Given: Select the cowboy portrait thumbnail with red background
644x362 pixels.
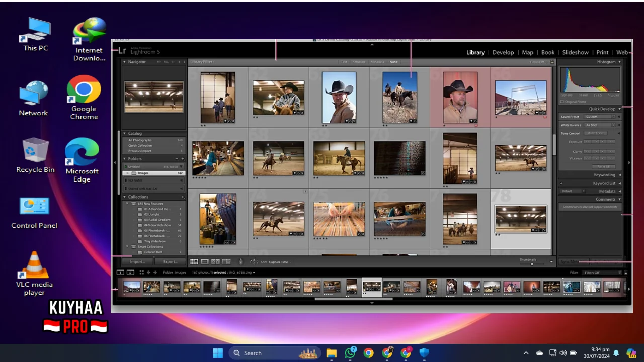Looking at the screenshot, I should tap(460, 98).
